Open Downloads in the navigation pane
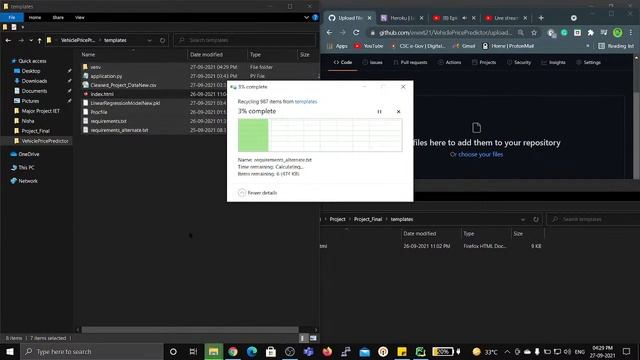Screen dimensions: 640x360 [x=34, y=81]
